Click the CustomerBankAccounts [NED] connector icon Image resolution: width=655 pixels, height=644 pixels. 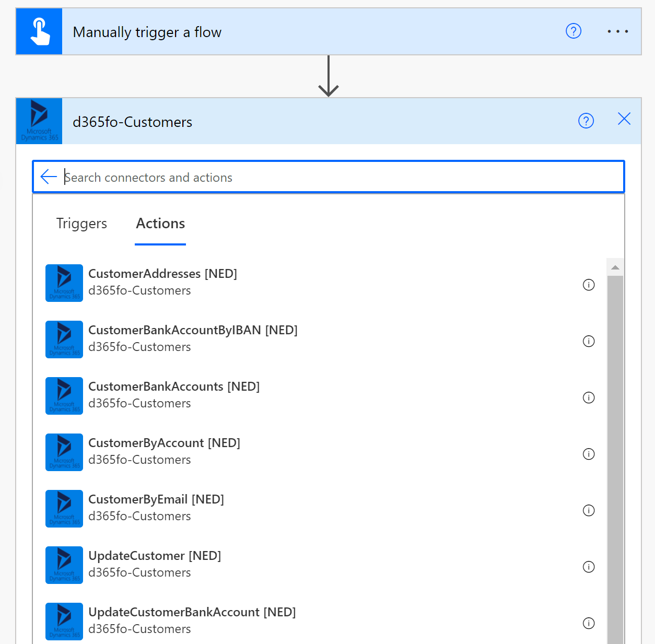coord(64,396)
